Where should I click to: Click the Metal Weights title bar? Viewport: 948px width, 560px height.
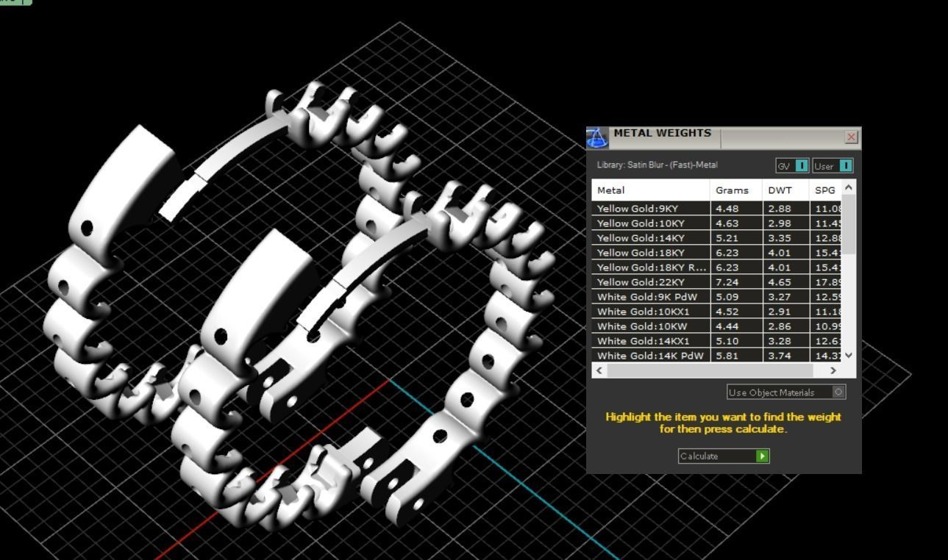point(724,137)
